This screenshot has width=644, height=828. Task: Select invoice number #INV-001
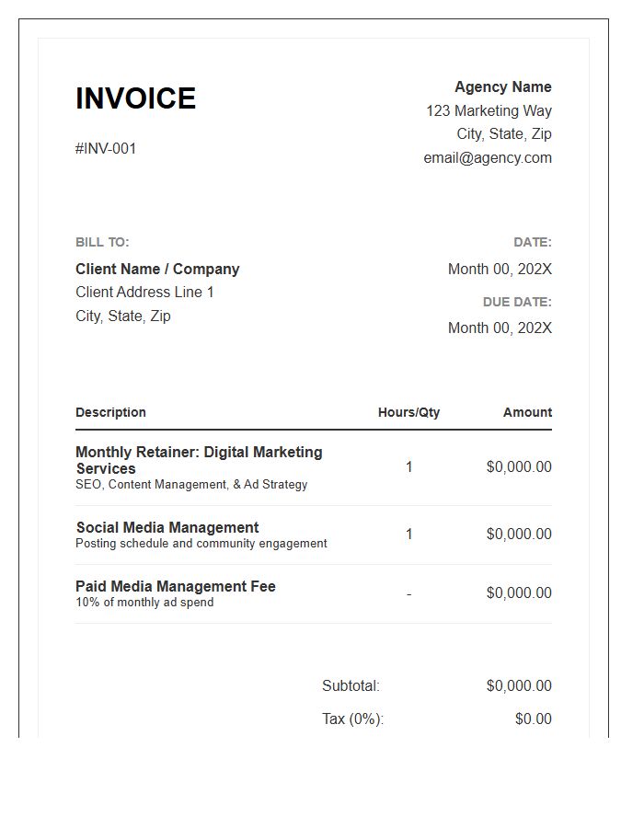pos(106,148)
